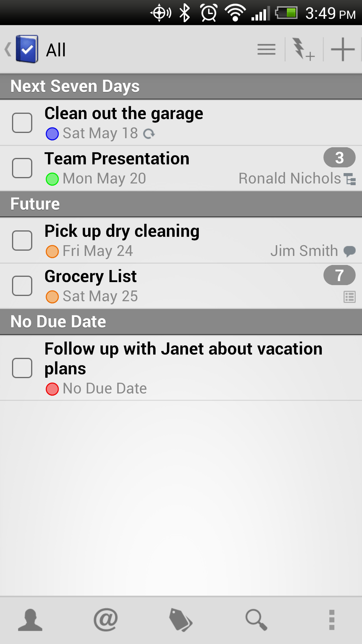Open the contexts @ icon

coord(106,620)
